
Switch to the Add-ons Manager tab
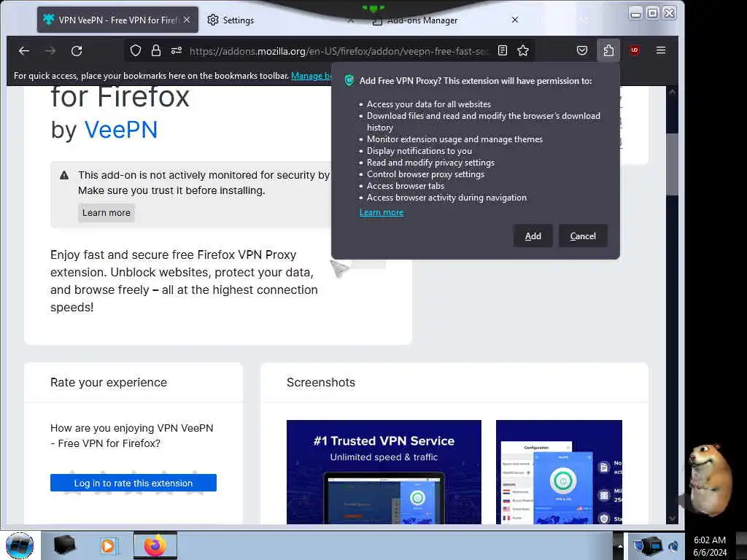click(422, 20)
